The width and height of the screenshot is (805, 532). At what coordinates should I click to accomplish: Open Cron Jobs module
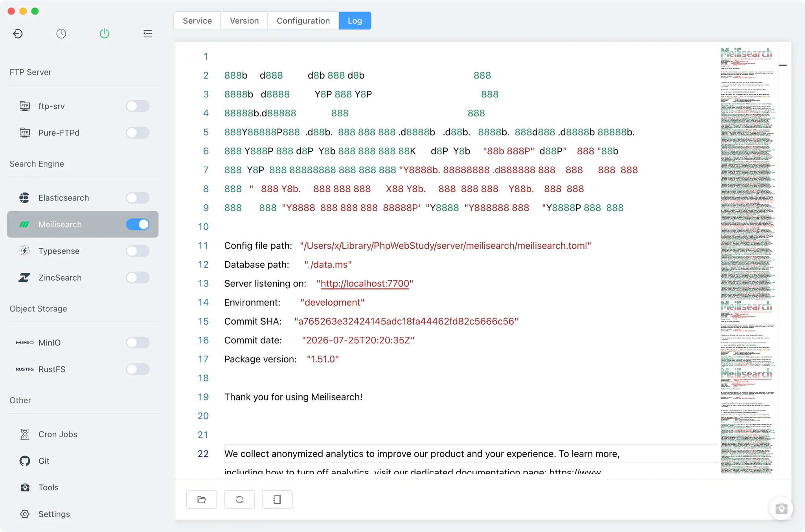83,434
